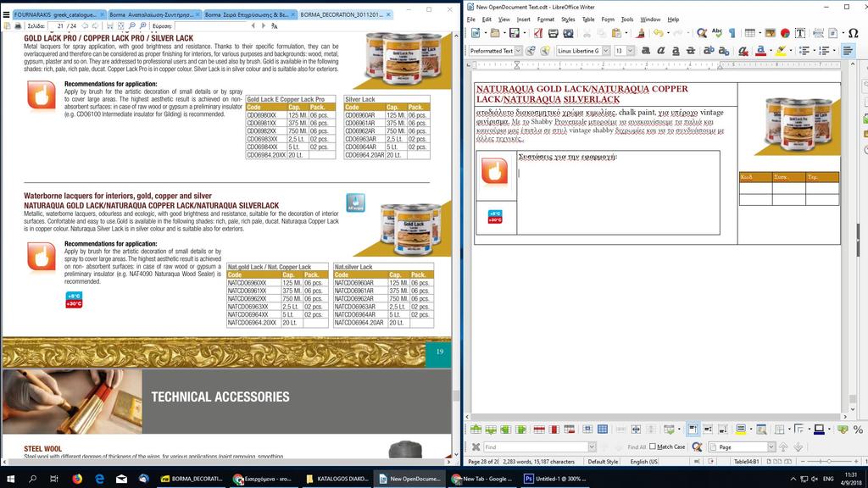Open the Table menu in Writer
This screenshot has height=488, width=868.
[x=588, y=19]
